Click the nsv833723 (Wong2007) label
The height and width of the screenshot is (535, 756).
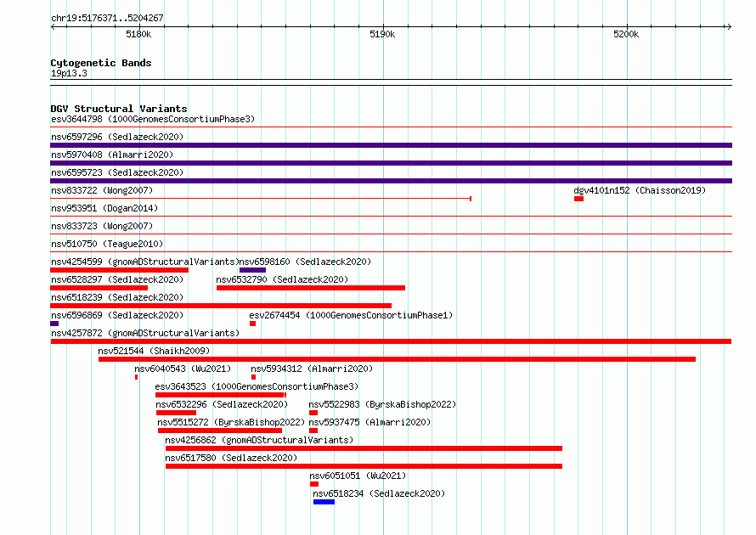tap(102, 226)
